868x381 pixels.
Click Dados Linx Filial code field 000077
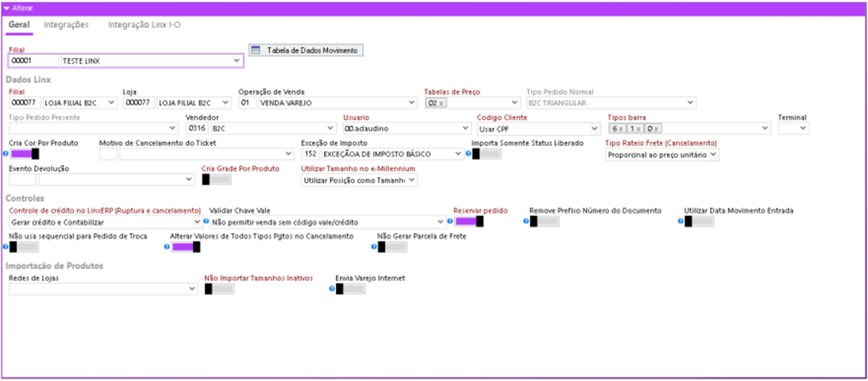coord(25,103)
